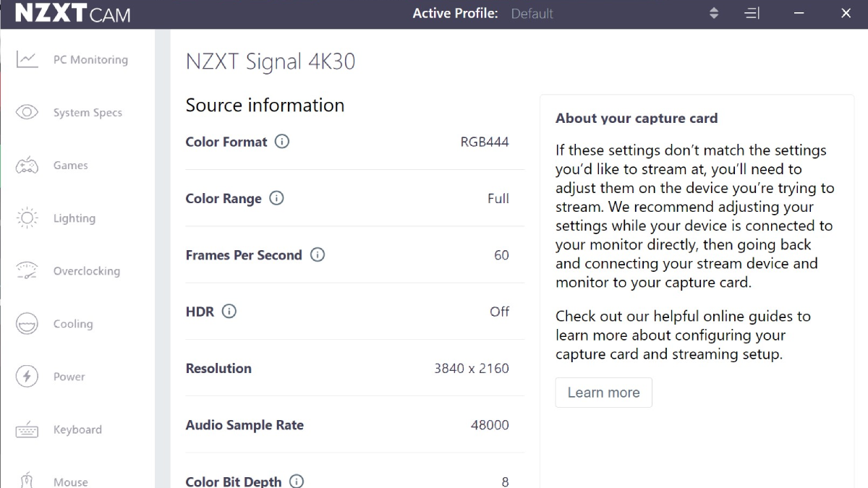Open the PC Monitoring section
The width and height of the screenshot is (868, 488).
click(x=90, y=59)
